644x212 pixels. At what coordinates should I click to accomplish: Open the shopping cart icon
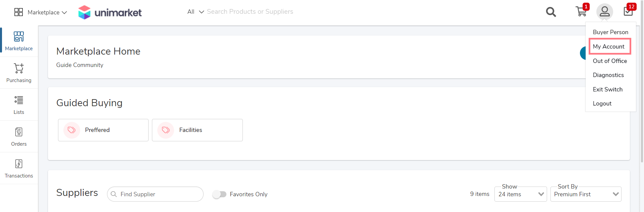click(x=581, y=11)
